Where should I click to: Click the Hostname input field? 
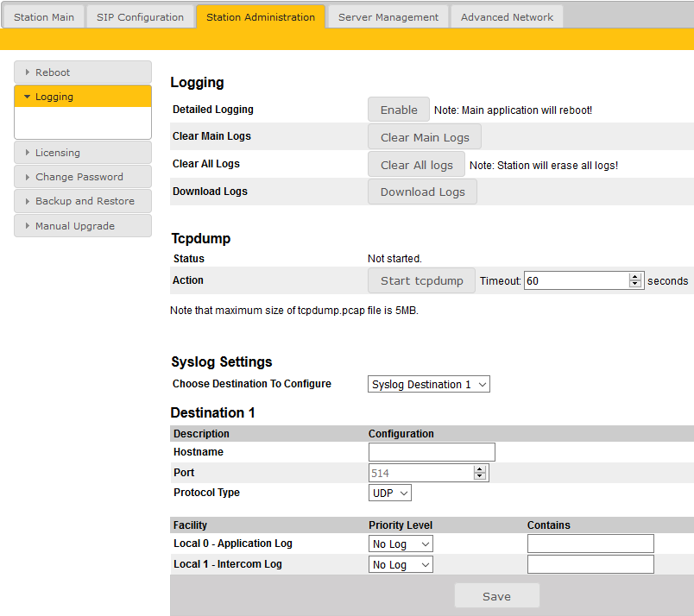(x=432, y=452)
